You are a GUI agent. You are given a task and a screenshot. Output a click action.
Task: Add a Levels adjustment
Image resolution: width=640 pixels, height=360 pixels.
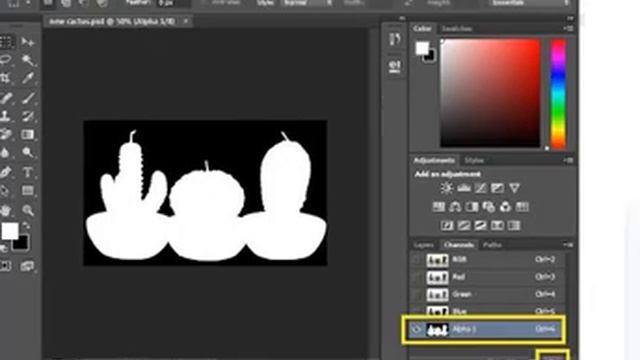(x=464, y=188)
